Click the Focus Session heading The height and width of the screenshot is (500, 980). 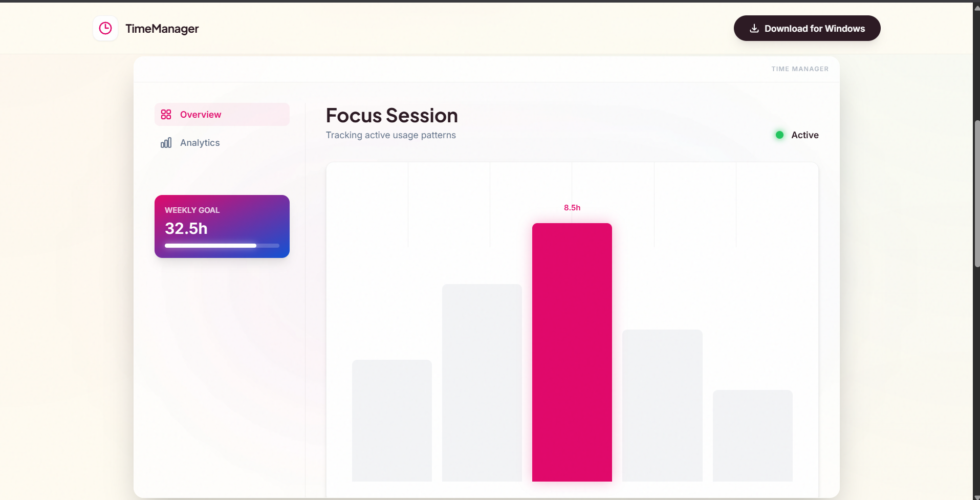391,115
